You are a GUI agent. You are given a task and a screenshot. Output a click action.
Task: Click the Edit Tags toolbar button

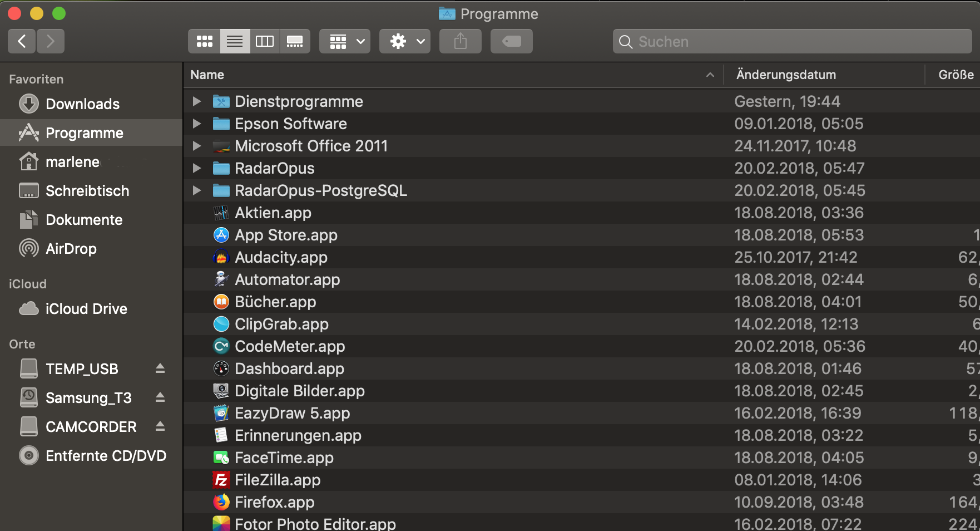click(x=512, y=41)
